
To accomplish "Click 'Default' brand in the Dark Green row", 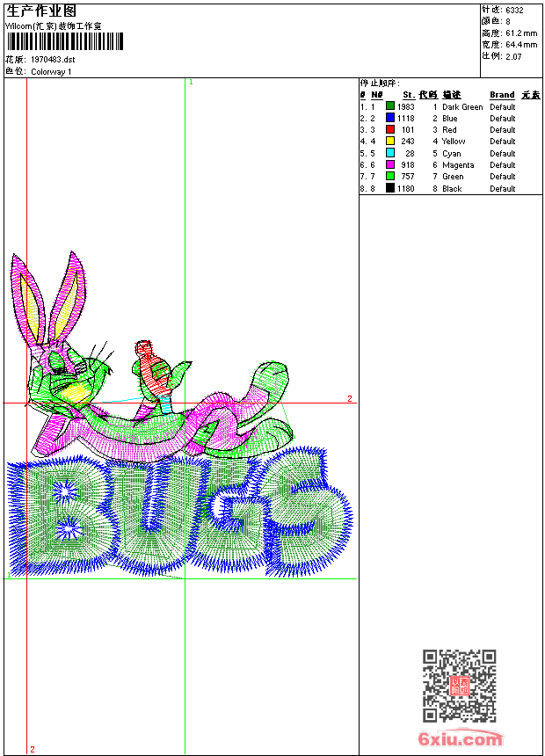I will coord(503,107).
